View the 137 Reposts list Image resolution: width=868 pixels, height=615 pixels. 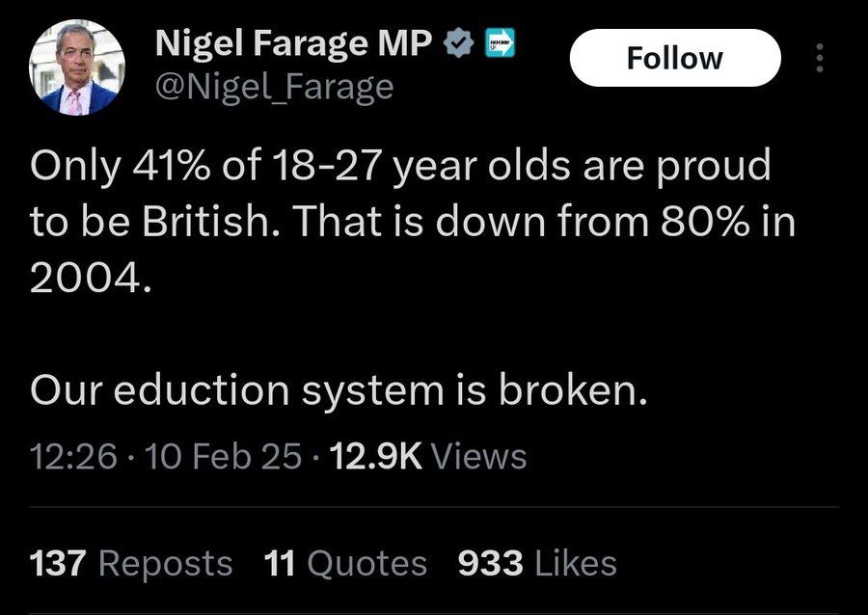(130, 563)
